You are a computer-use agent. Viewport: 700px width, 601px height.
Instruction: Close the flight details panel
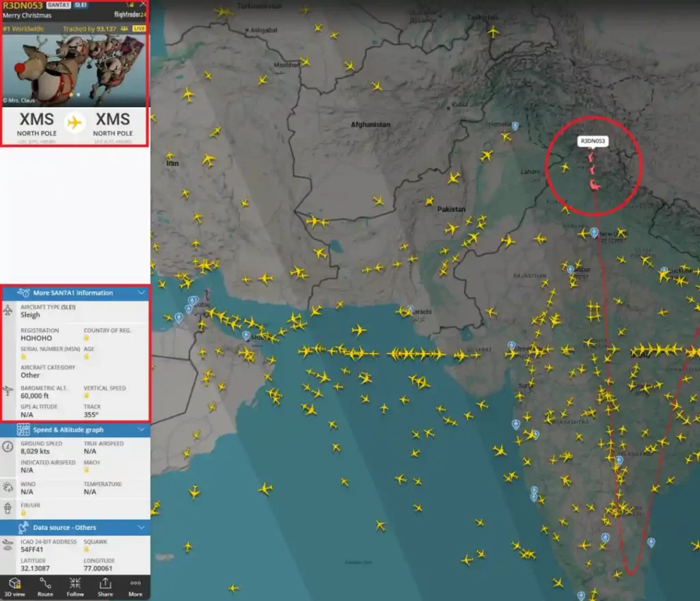coord(142,5)
